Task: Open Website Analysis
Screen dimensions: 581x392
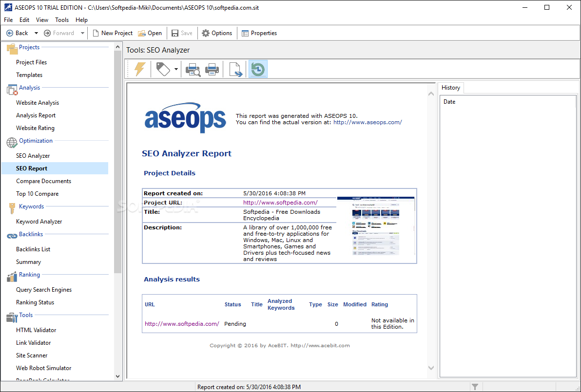Action: pyautogui.click(x=38, y=103)
